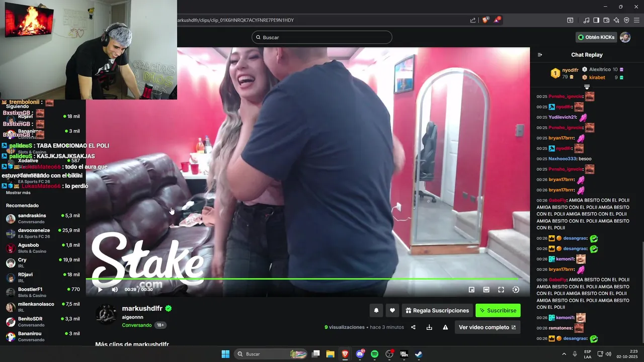Open Spotify from the taskbar

tap(374, 354)
